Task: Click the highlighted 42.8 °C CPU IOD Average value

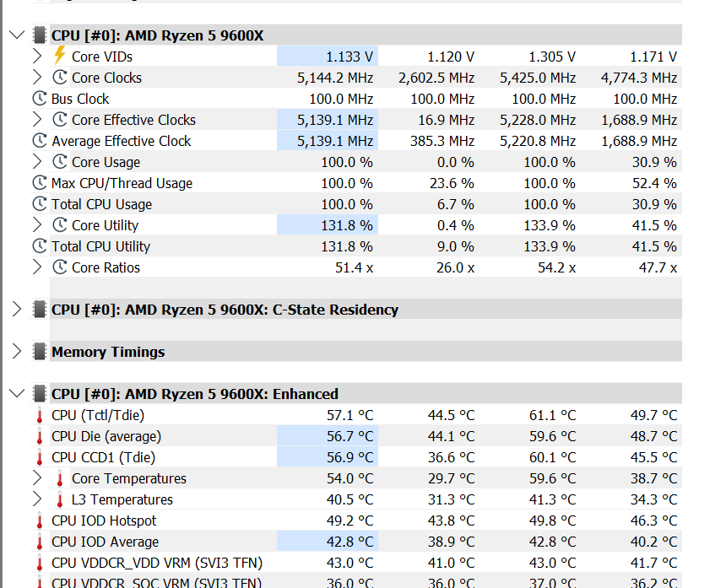Action: click(x=343, y=542)
